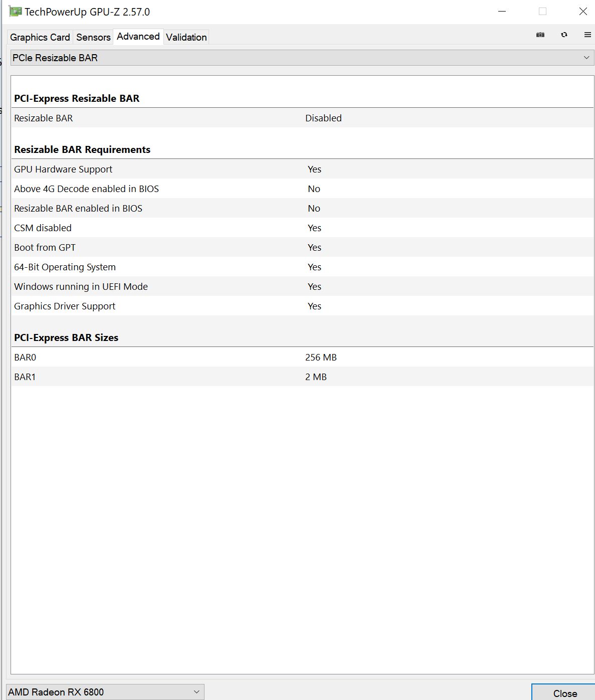The height and width of the screenshot is (700, 595).
Task: Close the window with the title bar X
Action: coord(583,12)
